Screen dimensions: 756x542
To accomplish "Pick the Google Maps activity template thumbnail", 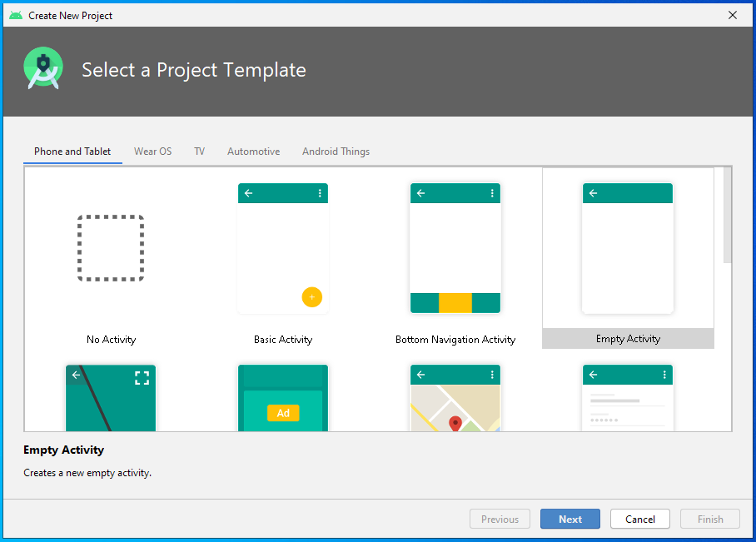I will coord(455,398).
